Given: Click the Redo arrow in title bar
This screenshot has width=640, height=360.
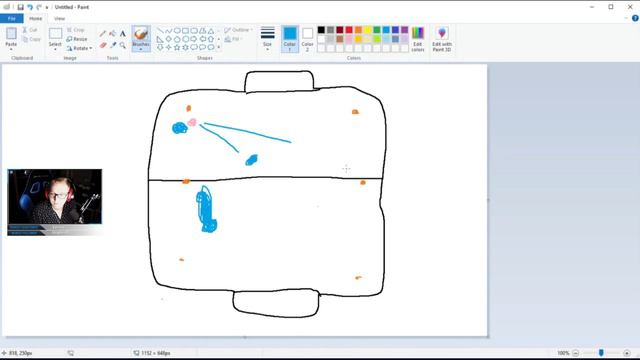Looking at the screenshot, I should (x=39, y=7).
